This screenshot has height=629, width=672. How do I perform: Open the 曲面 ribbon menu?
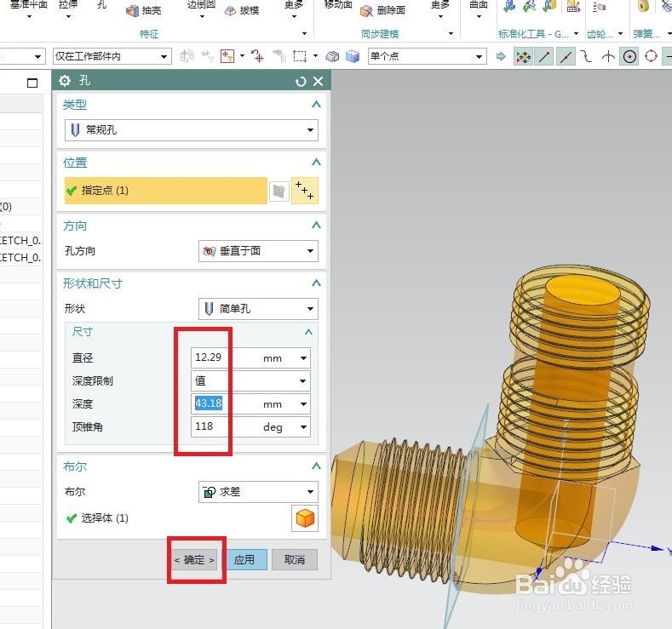point(479,9)
